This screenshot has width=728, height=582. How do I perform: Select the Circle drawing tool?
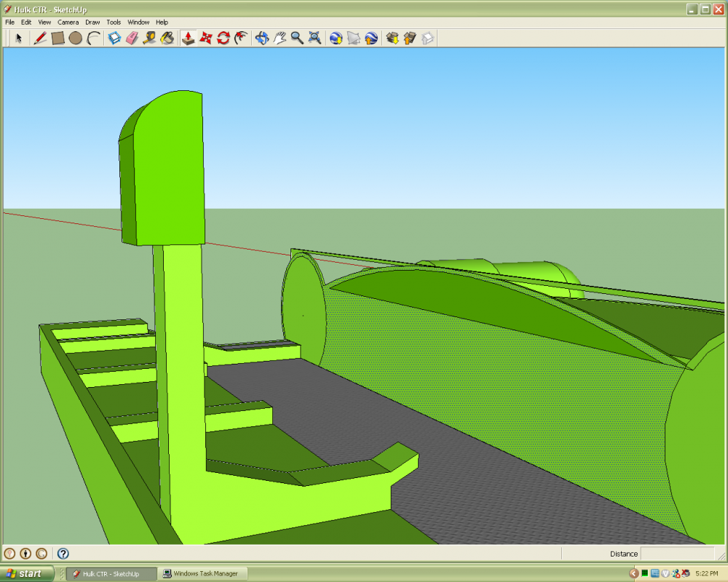76,38
